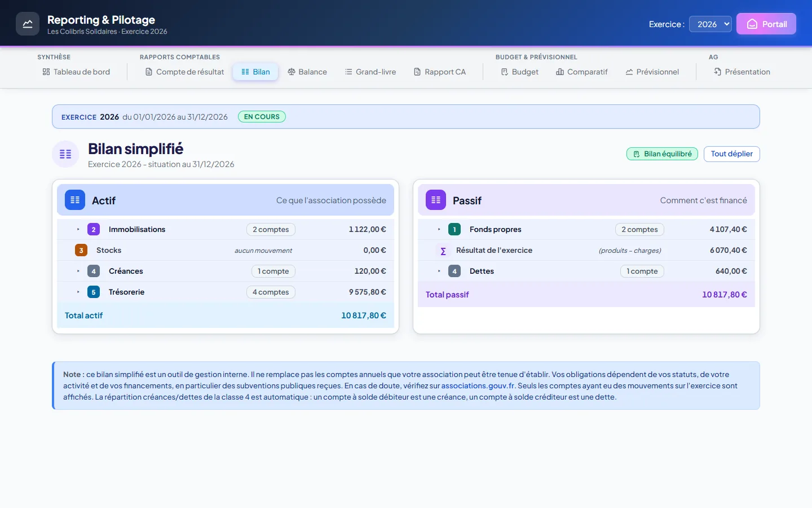This screenshot has height=508, width=812.
Task: Switch to the Balance tab
Action: [x=307, y=72]
